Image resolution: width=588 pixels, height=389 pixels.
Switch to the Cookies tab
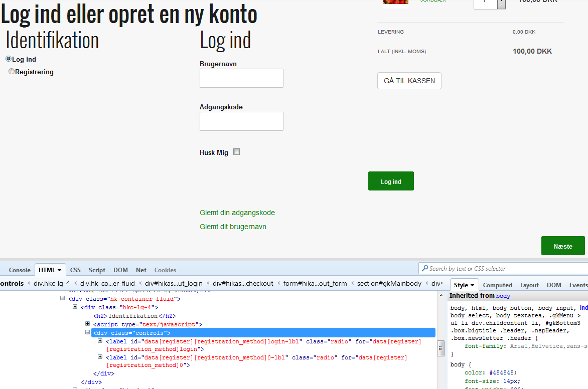pyautogui.click(x=165, y=270)
